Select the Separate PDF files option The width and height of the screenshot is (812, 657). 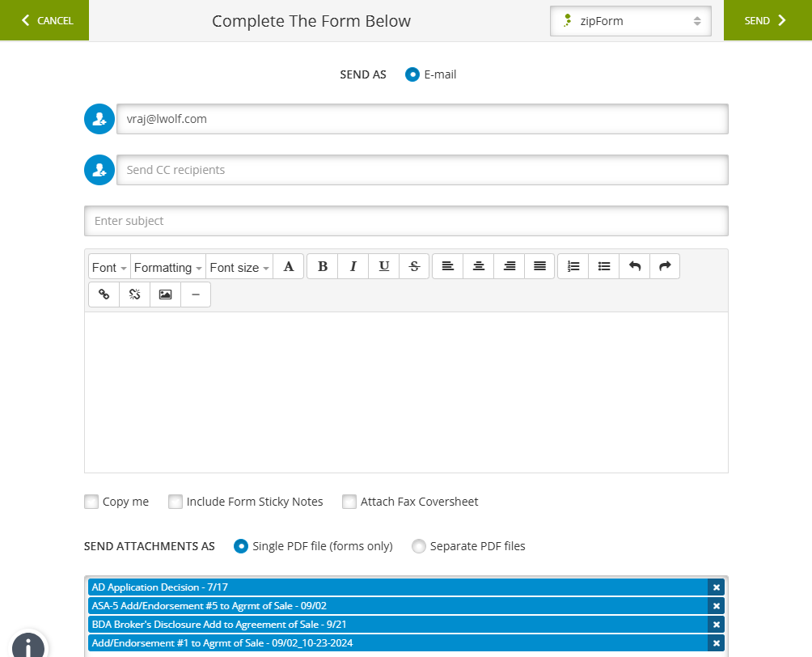(x=419, y=546)
